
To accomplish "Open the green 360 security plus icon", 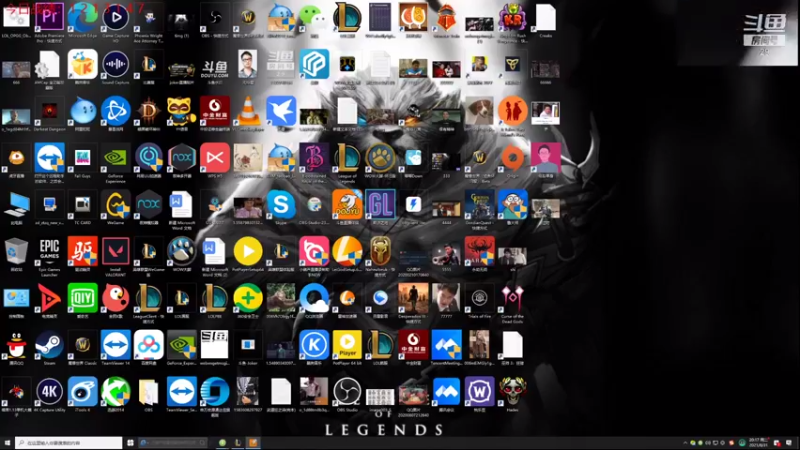I will click(248, 298).
